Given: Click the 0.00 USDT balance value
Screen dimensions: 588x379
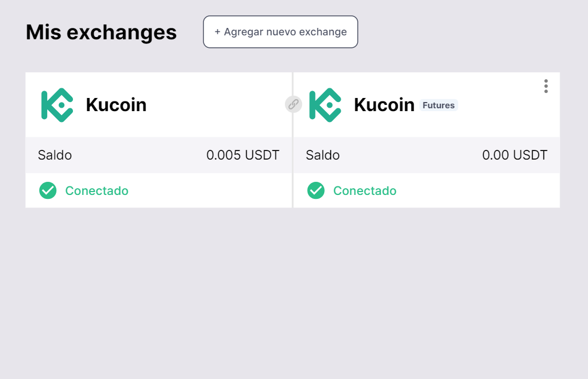Looking at the screenshot, I should (514, 155).
